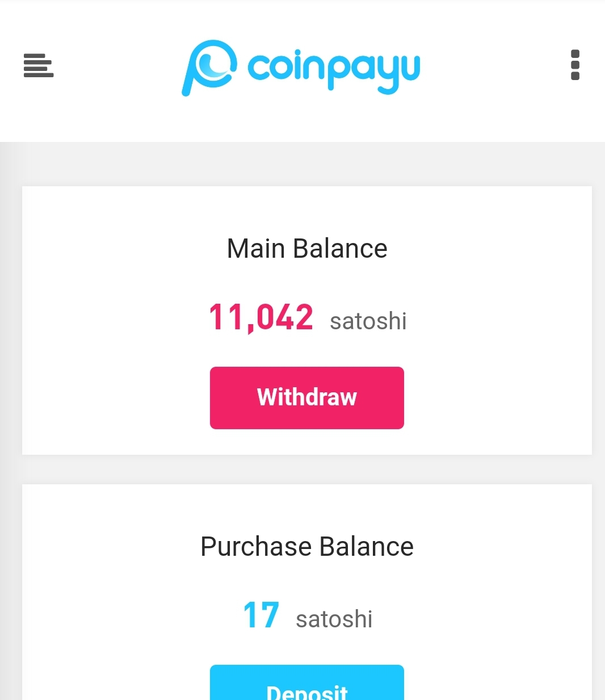605x700 pixels.
Task: Click blank space right of Deposit button
Action: point(499,684)
